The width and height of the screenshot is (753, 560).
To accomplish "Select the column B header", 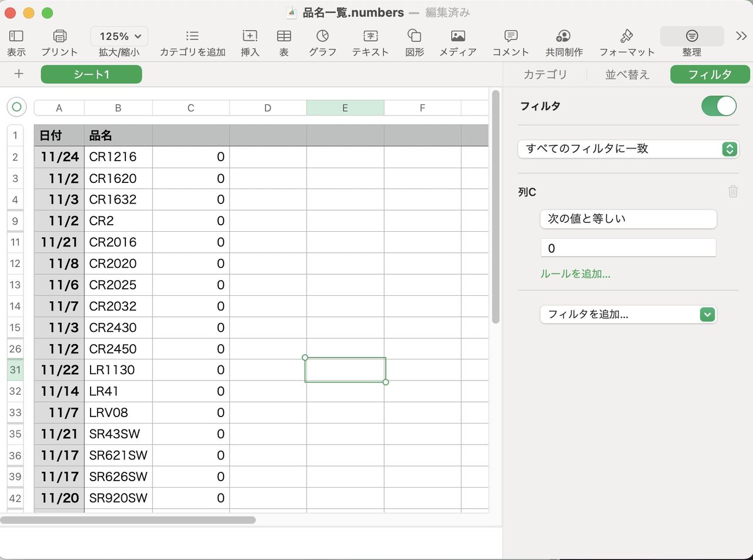I will [x=118, y=108].
